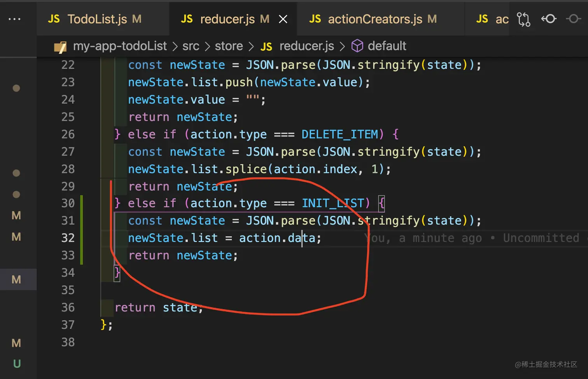The image size is (588, 379).
Task: Click "return newState;" on line 25
Action: point(183,117)
